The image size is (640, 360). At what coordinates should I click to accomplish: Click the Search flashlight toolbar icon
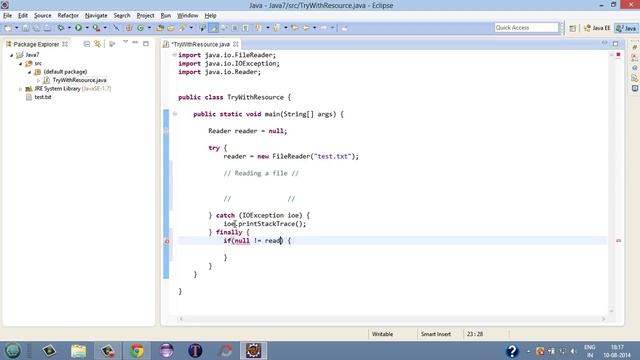tap(183, 28)
